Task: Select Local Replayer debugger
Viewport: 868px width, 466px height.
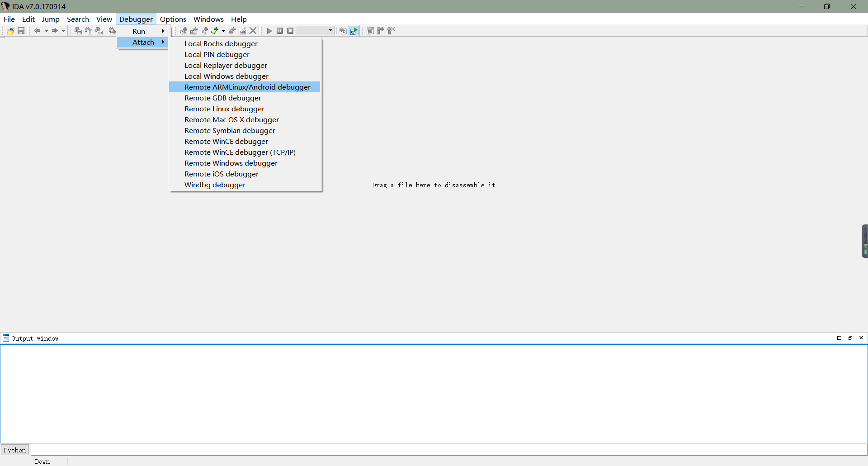Action: point(245,65)
